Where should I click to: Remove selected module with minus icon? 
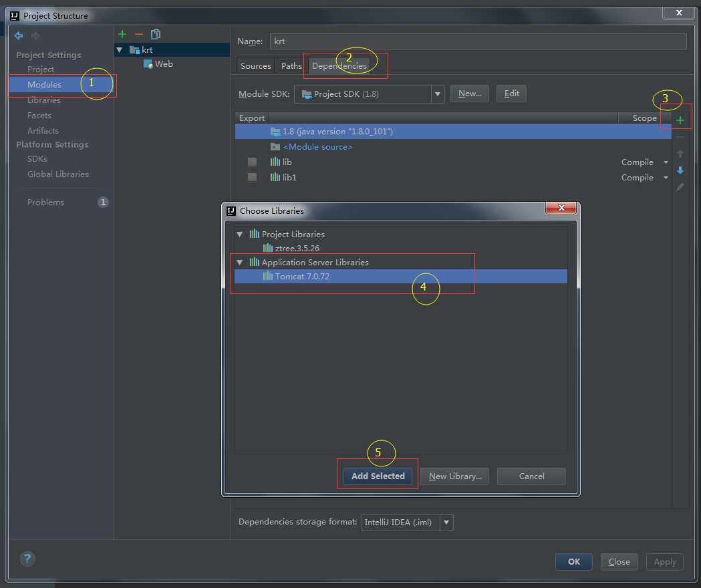[x=138, y=34]
